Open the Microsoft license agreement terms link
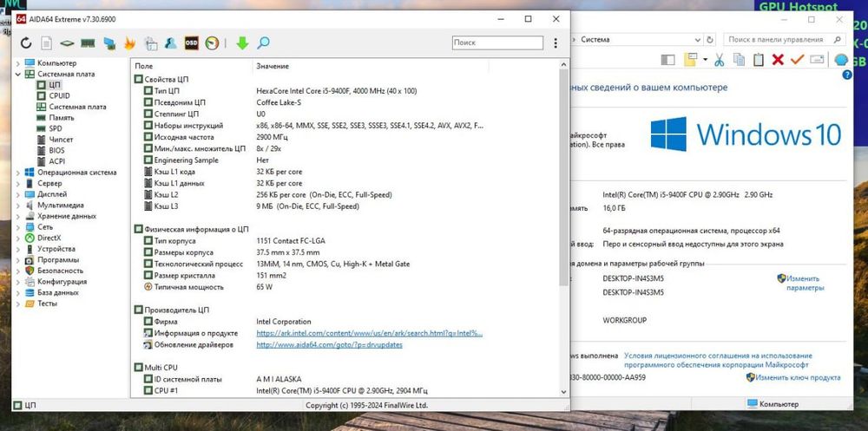868x431 pixels. pos(718,360)
